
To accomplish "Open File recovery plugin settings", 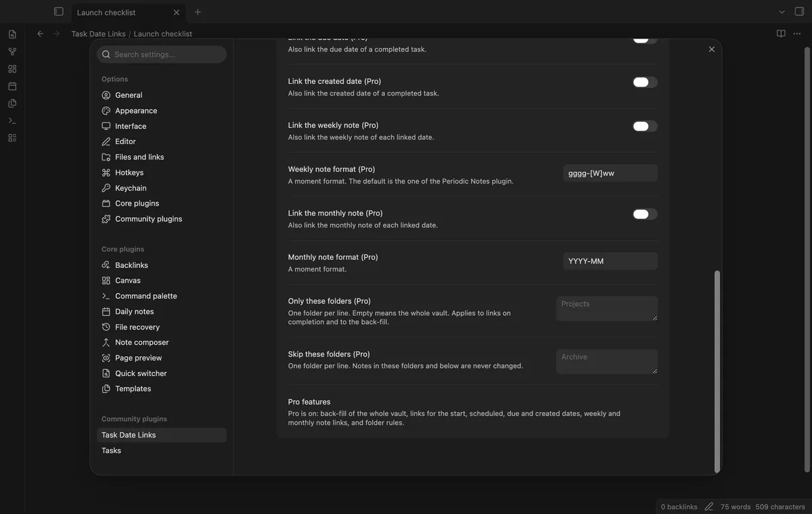I will (x=162, y=327).
